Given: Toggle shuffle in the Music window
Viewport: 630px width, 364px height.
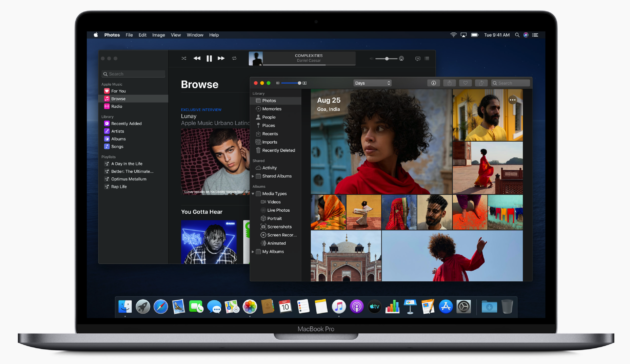Looking at the screenshot, I should pyautogui.click(x=184, y=58).
